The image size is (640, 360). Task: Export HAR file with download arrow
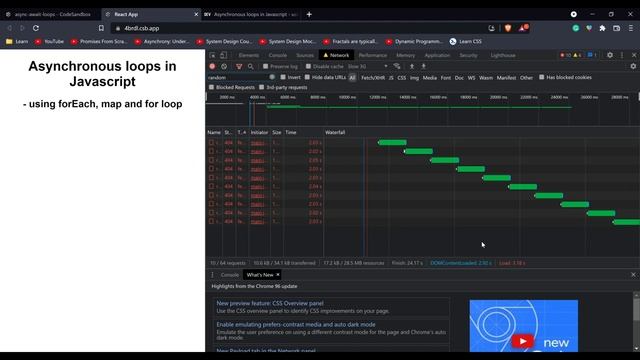[424, 66]
